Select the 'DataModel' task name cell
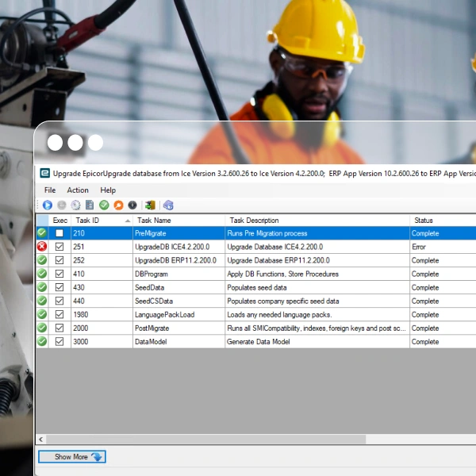The image size is (476, 476). (178, 341)
